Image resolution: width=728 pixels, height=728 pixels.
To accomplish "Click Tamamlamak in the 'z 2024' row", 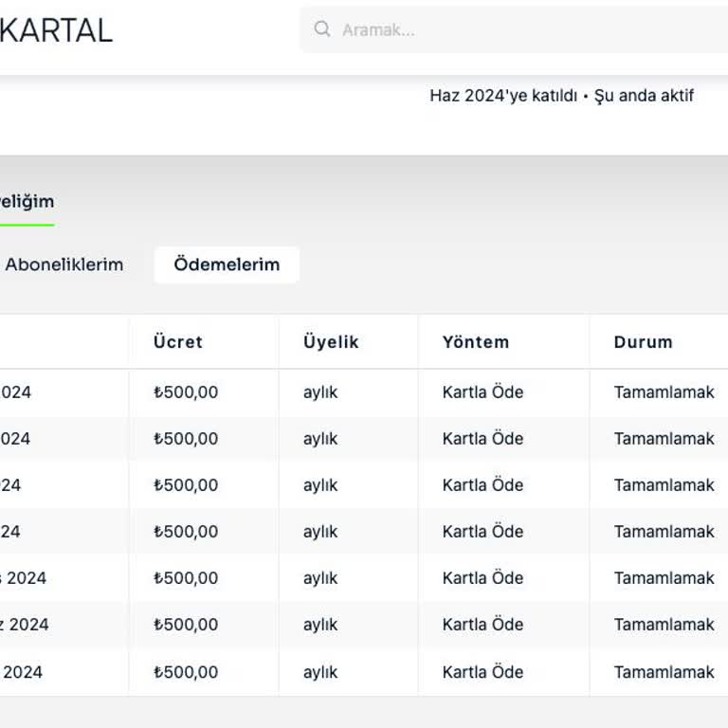I will (x=664, y=625).
